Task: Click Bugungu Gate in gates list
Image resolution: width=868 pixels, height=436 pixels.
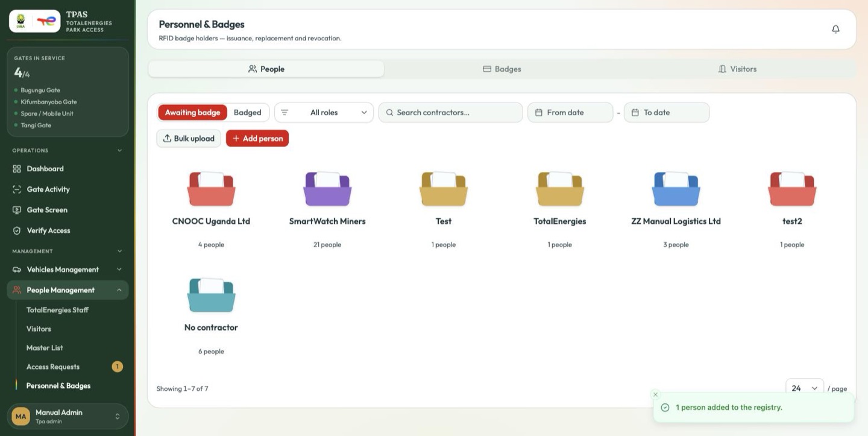Action: [40, 90]
